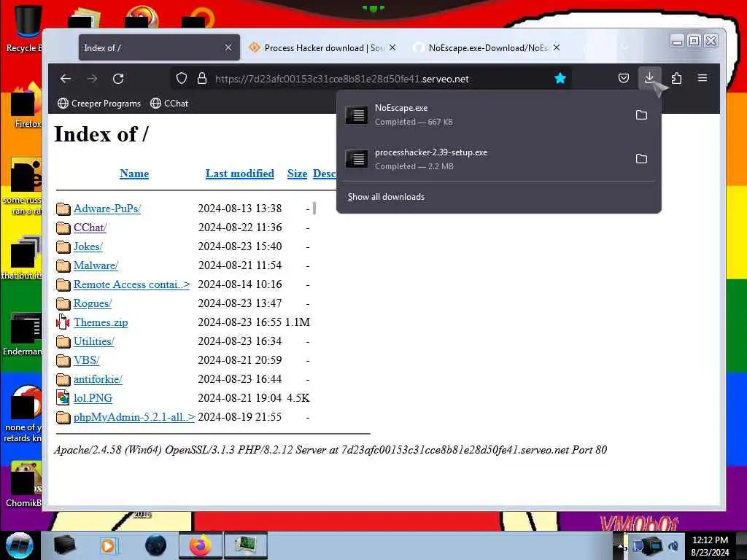Open the Malware/ directory

pos(96,265)
